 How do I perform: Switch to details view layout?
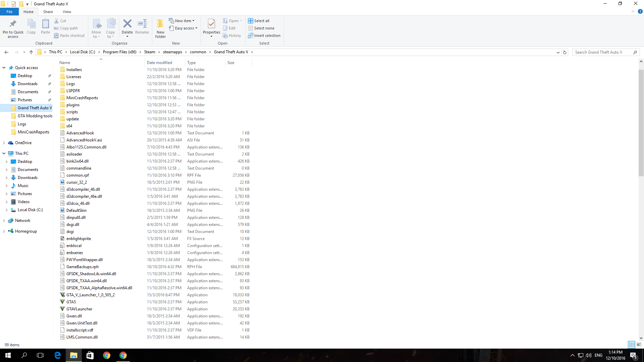(632, 345)
